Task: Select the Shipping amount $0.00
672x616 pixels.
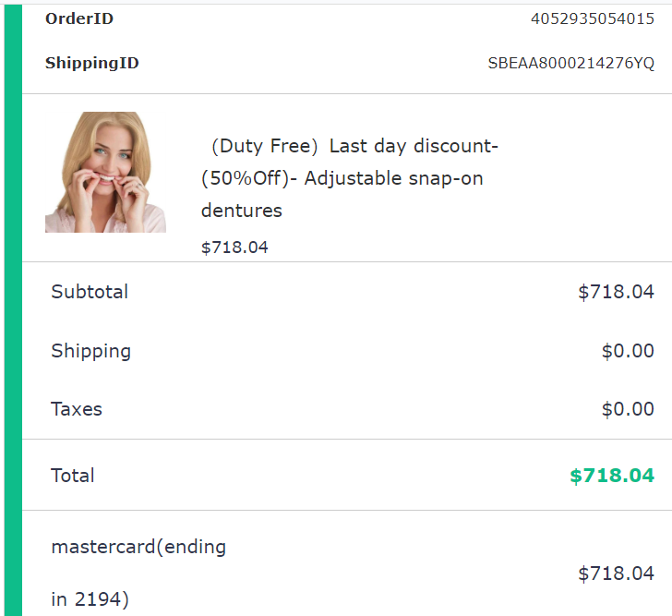Action: pyautogui.click(x=628, y=351)
